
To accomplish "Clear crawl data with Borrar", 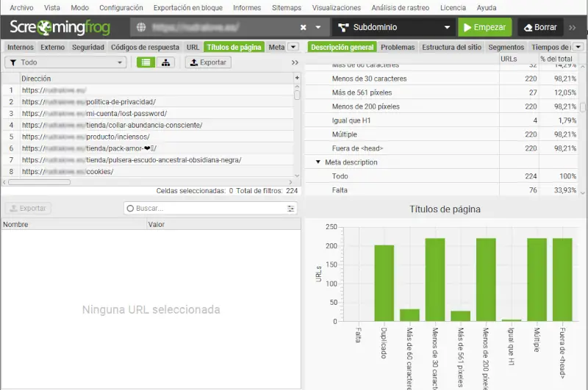I will [x=540, y=27].
